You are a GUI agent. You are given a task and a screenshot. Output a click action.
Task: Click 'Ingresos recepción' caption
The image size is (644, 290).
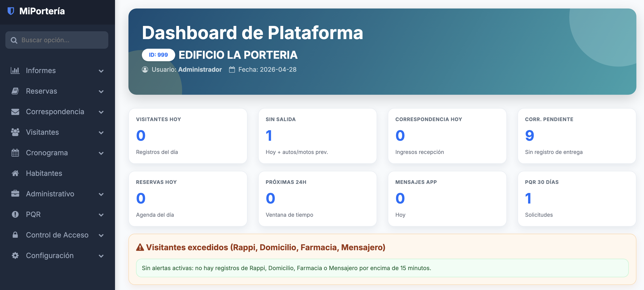[419, 152]
